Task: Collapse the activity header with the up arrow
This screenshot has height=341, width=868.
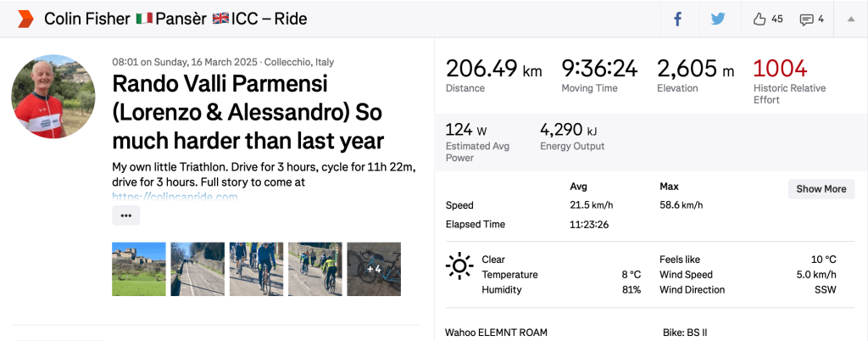Action: click(851, 19)
